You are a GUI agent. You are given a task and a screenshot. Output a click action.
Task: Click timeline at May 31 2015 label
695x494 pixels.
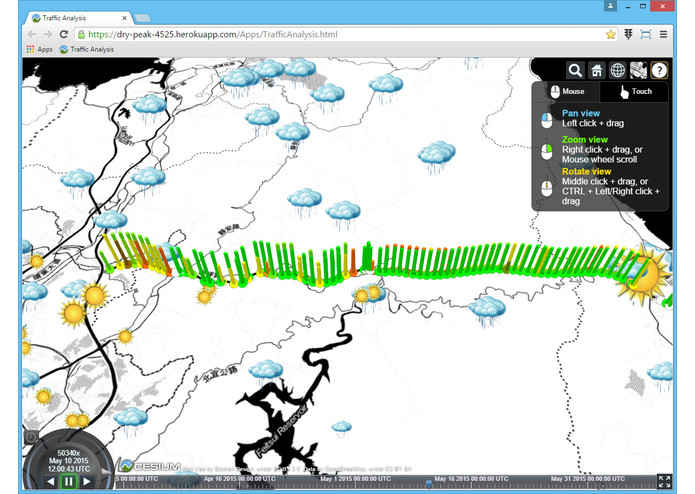[x=588, y=479]
